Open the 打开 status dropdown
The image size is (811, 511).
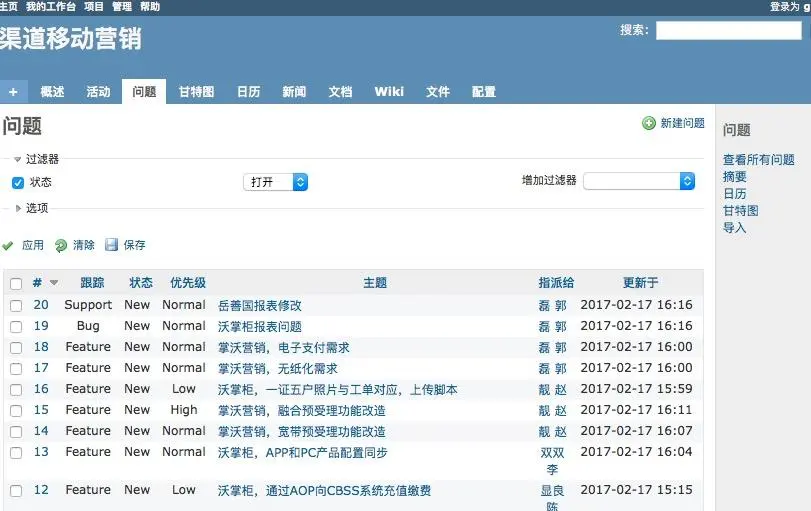[276, 182]
